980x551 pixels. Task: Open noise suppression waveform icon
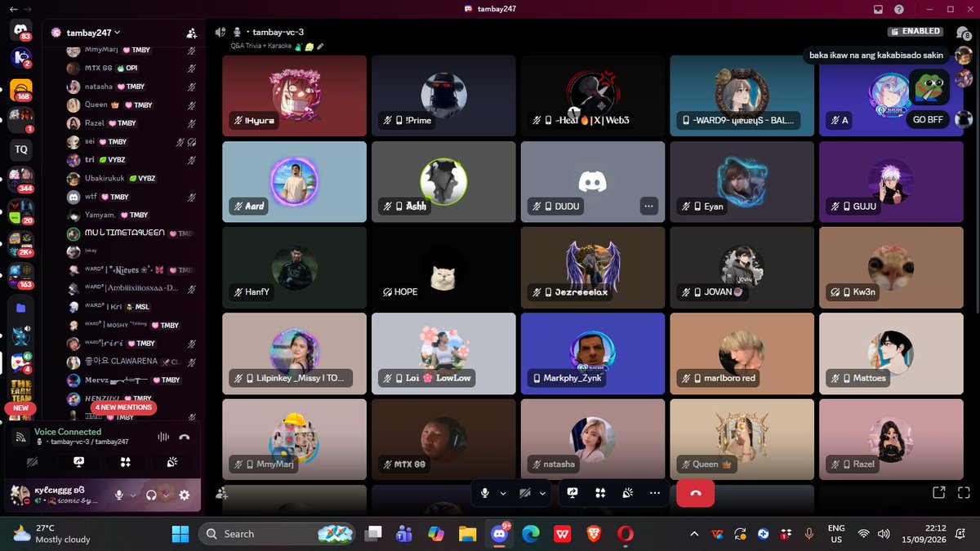[163, 437]
